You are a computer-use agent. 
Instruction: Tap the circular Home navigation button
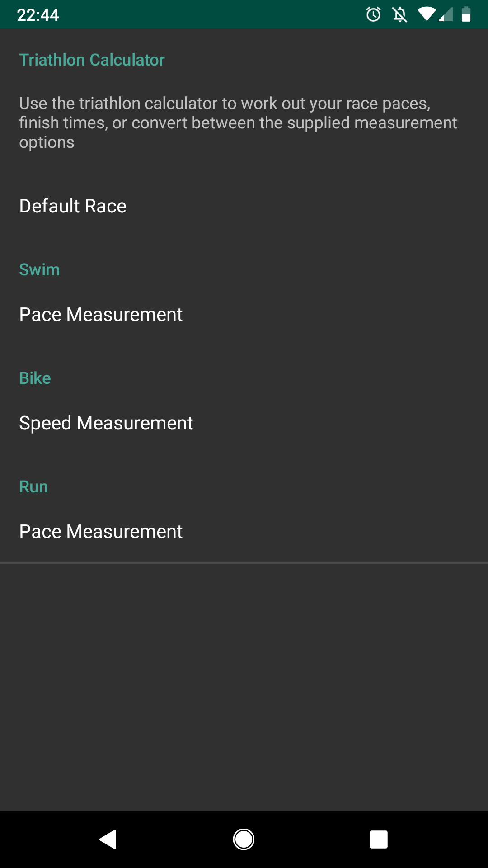point(244,840)
